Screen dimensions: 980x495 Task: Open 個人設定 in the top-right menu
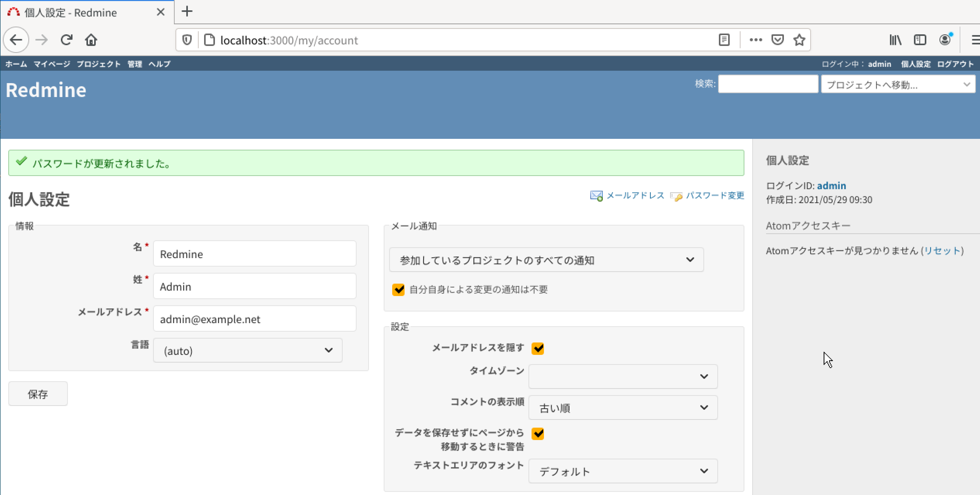point(916,64)
